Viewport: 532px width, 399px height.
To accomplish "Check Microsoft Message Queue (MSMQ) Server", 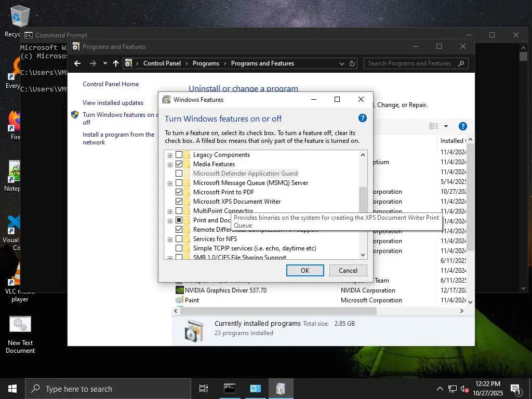I will [179, 183].
